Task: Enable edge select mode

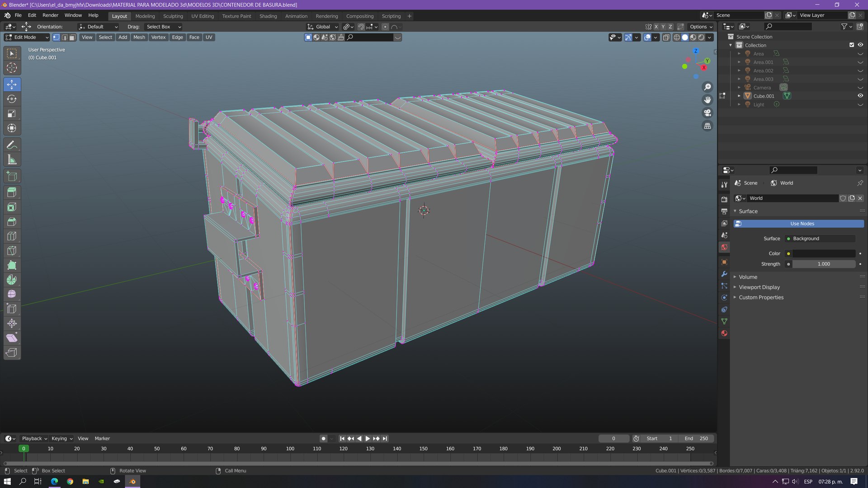Action: pos(64,38)
